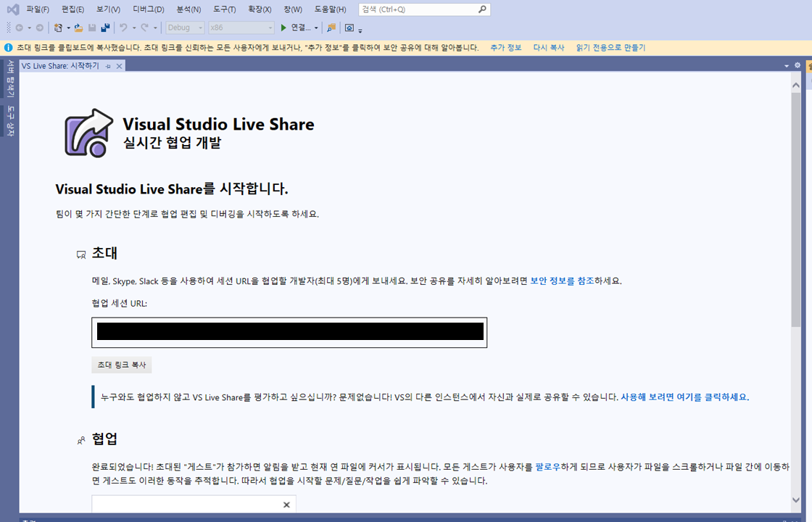
Task: Click the scrollbar up arrow
Action: [796, 85]
